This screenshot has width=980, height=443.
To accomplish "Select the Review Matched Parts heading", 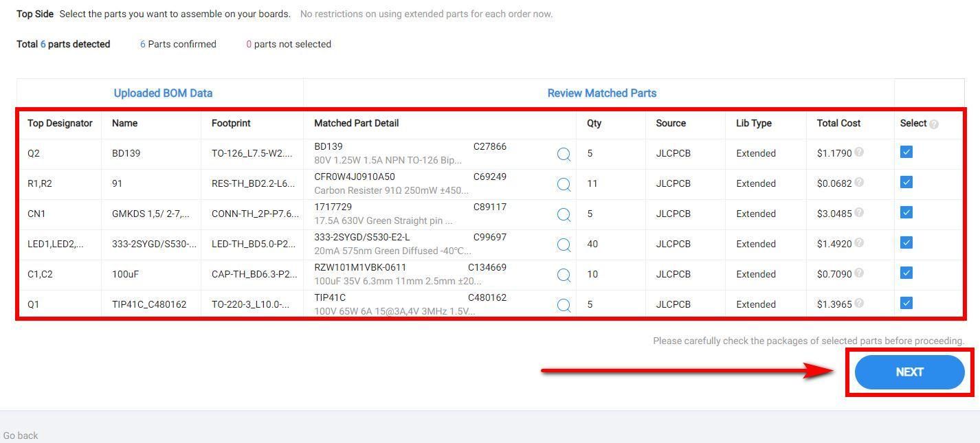I will (x=602, y=93).
